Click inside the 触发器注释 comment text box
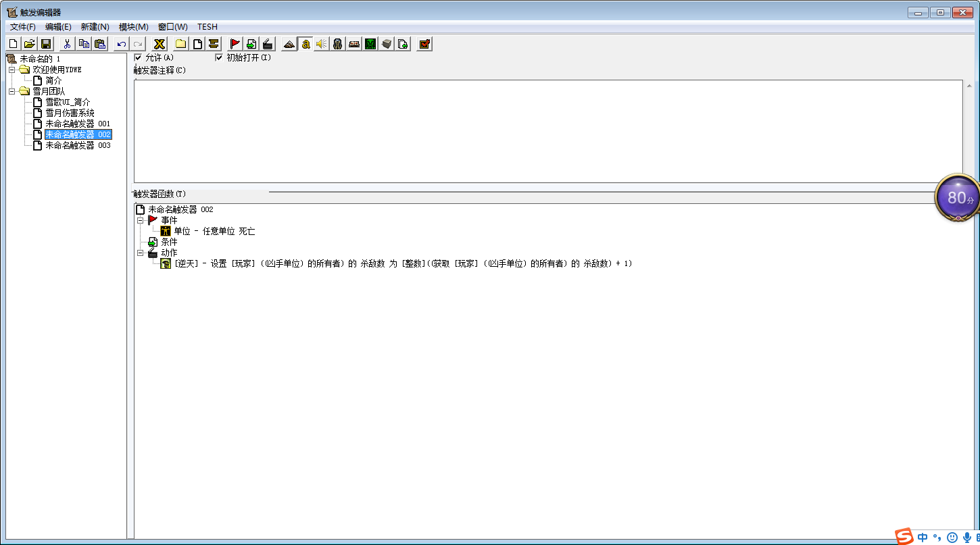Viewport: 980px width, 545px height. coord(547,131)
